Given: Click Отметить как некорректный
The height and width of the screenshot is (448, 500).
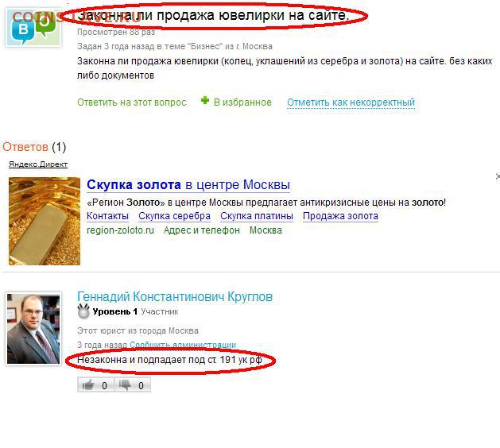Looking at the screenshot, I should click(351, 102).
